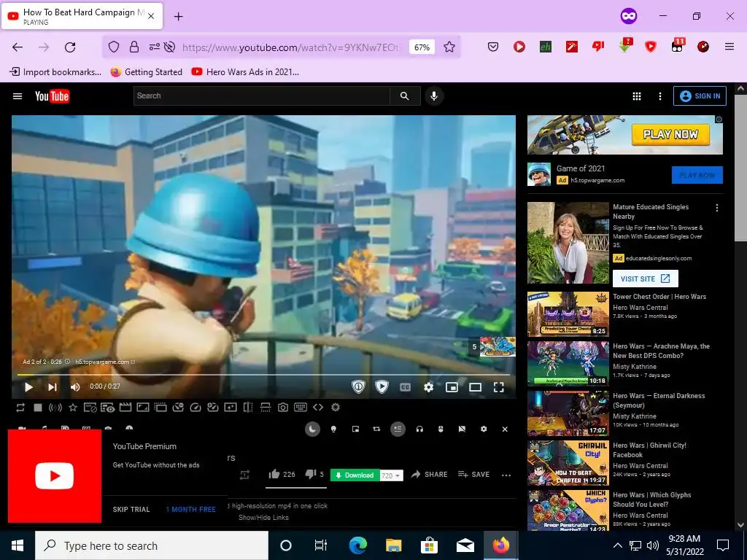This screenshot has width=747, height=560.
Task: Click VISIT SITE on the singles ad
Action: [645, 279]
